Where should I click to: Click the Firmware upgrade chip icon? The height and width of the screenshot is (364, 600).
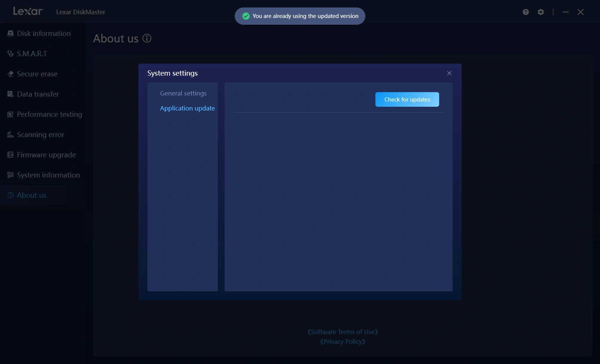point(10,155)
